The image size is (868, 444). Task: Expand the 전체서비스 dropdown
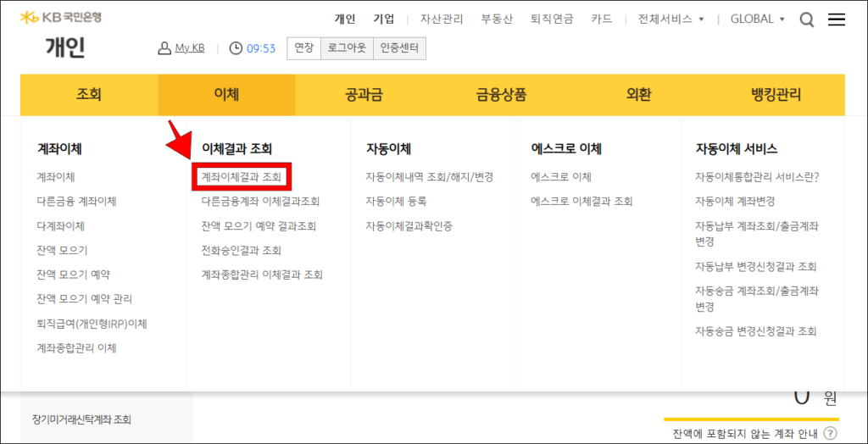[x=671, y=19]
